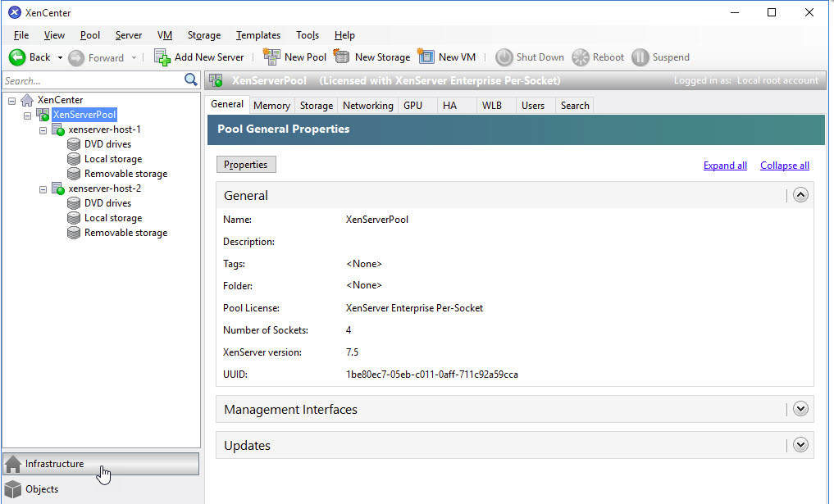Image resolution: width=834 pixels, height=504 pixels.
Task: Open the File menu
Action: coord(21,35)
